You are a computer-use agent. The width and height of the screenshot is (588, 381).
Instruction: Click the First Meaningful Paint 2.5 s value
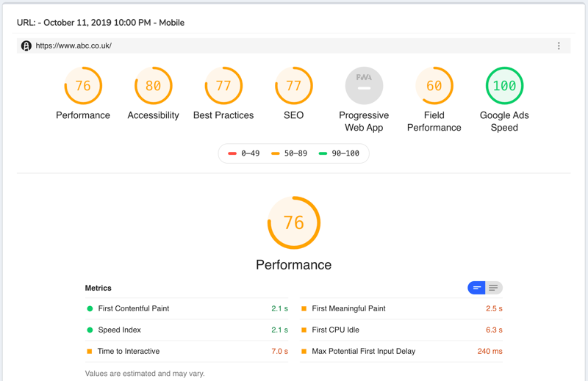pyautogui.click(x=494, y=309)
